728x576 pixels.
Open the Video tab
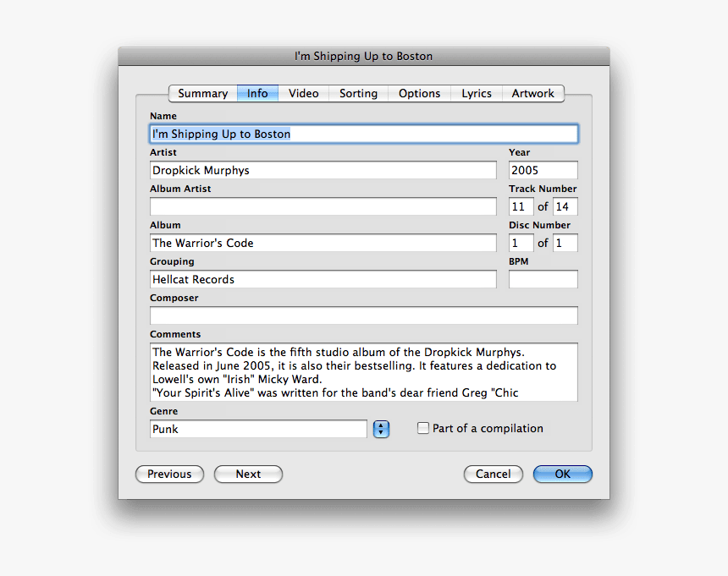coord(304,93)
